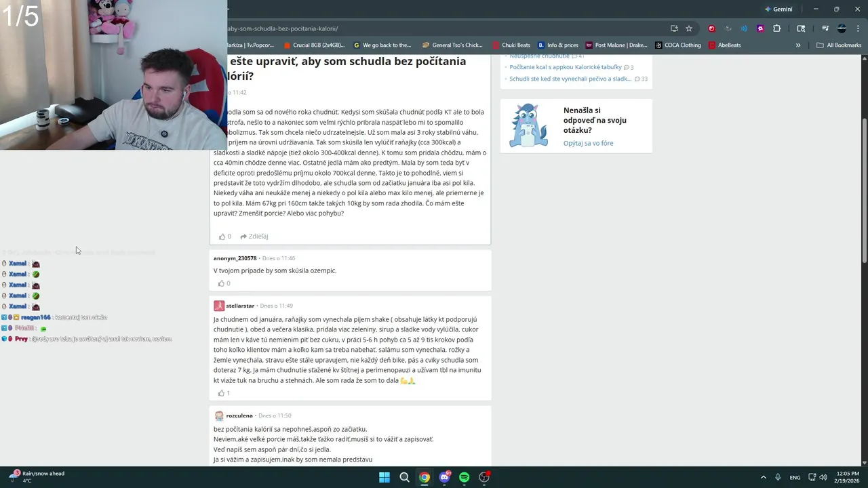The image size is (868, 488).
Task: Open rozculena's profile avatar
Action: (x=219, y=415)
